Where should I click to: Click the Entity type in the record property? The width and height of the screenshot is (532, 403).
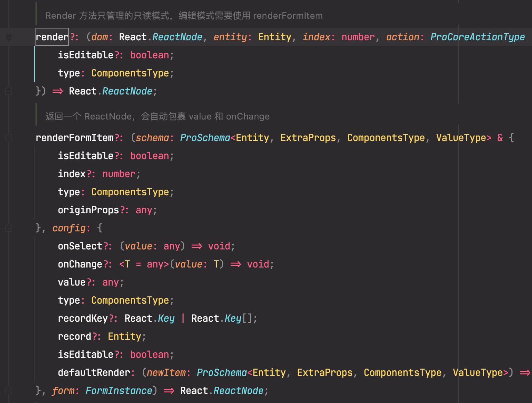[124, 336]
